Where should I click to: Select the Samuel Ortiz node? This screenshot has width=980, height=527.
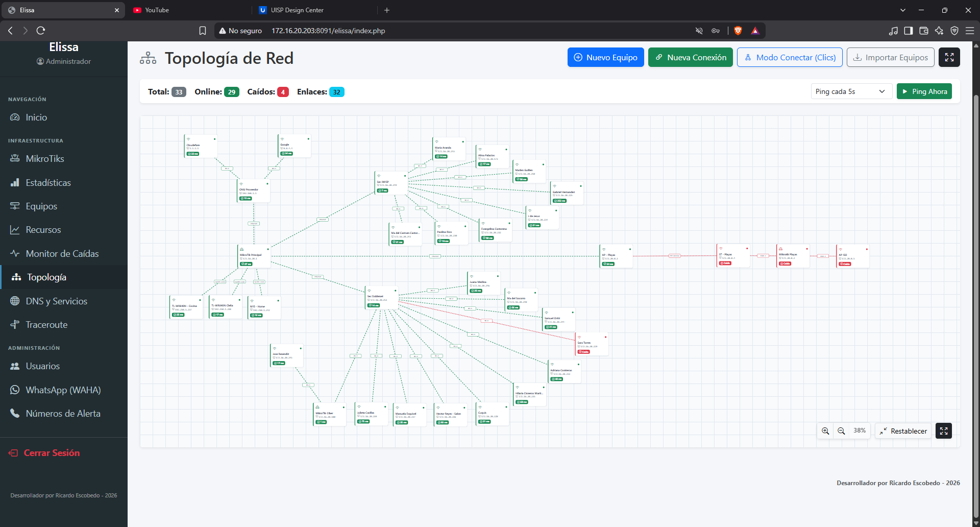click(x=558, y=320)
